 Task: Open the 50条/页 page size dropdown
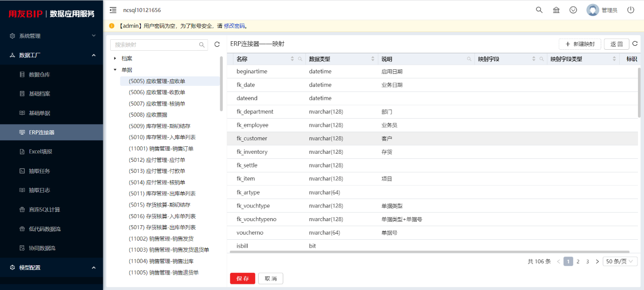[x=620, y=261]
